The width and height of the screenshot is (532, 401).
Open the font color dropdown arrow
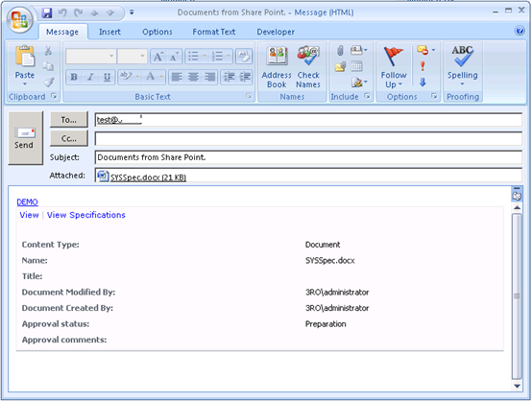point(161,77)
